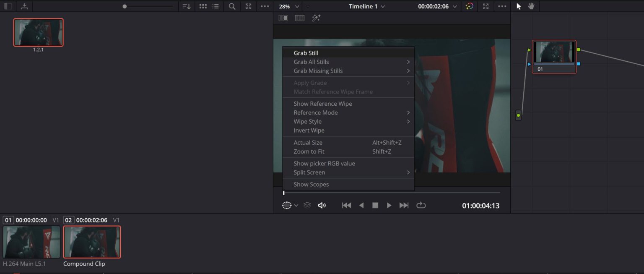Toggle the split screen wipe icon above viewer
Image resolution: width=644 pixels, height=274 pixels.
(283, 18)
